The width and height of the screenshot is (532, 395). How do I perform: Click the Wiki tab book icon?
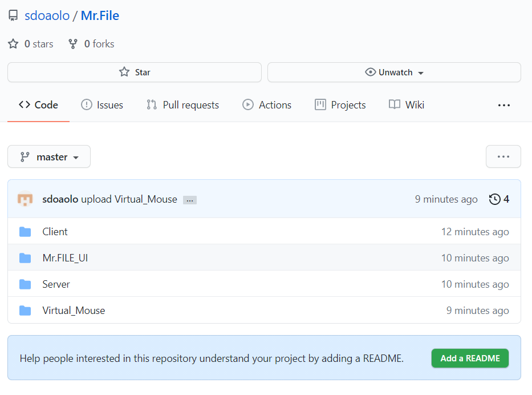pyautogui.click(x=394, y=104)
